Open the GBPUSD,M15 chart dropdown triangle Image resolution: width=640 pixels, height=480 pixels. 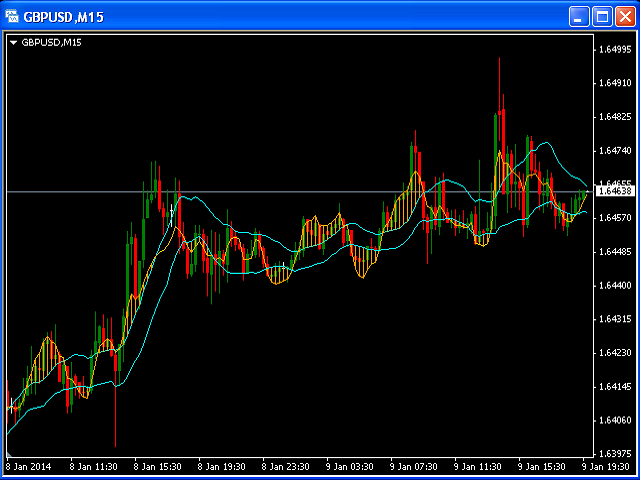point(13,42)
